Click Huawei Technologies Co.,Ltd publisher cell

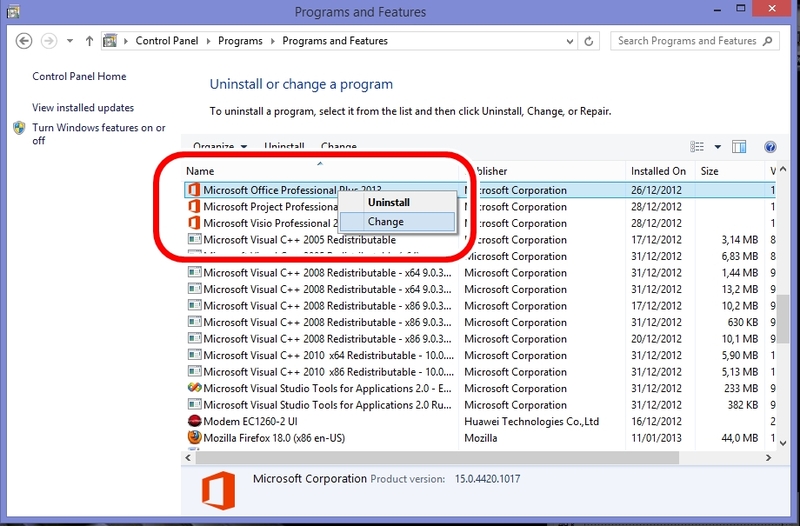point(531,421)
